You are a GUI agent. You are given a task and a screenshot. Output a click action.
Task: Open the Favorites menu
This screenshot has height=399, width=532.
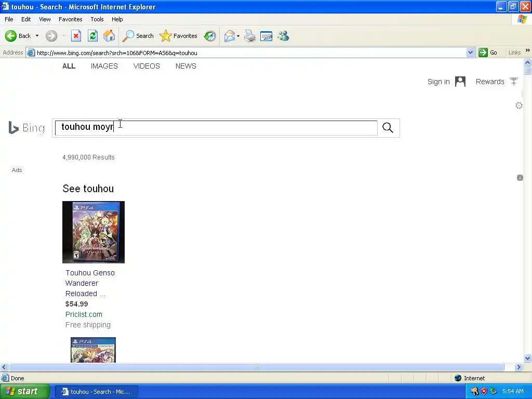(70, 19)
